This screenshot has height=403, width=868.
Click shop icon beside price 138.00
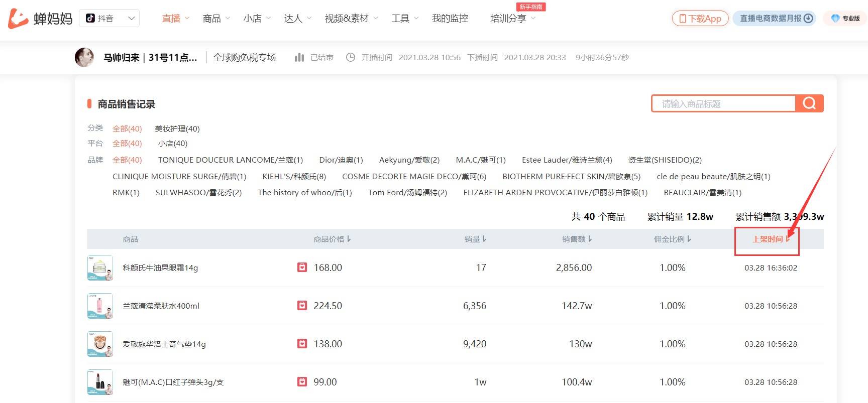(x=302, y=344)
